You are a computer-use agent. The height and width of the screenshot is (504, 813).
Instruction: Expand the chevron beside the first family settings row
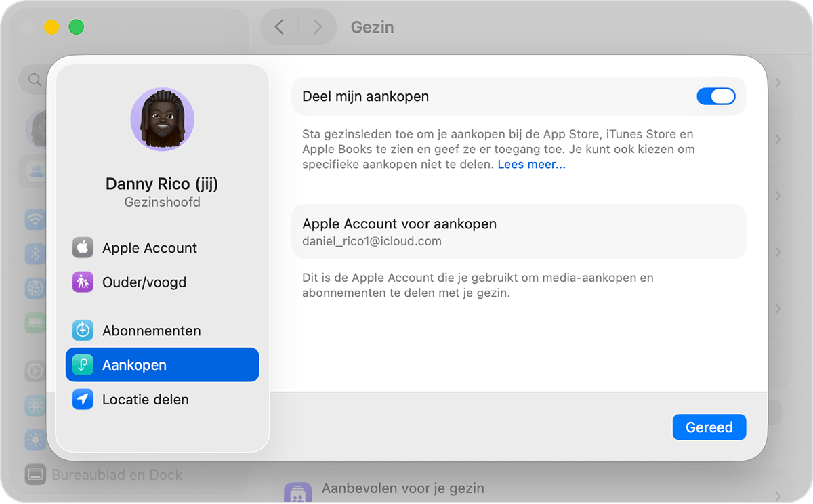pyautogui.click(x=778, y=83)
